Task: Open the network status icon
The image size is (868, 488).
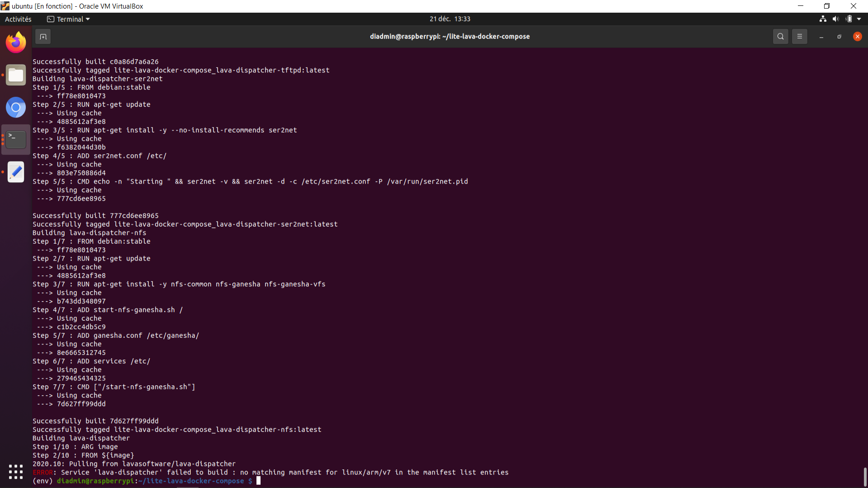Action: 823,19
